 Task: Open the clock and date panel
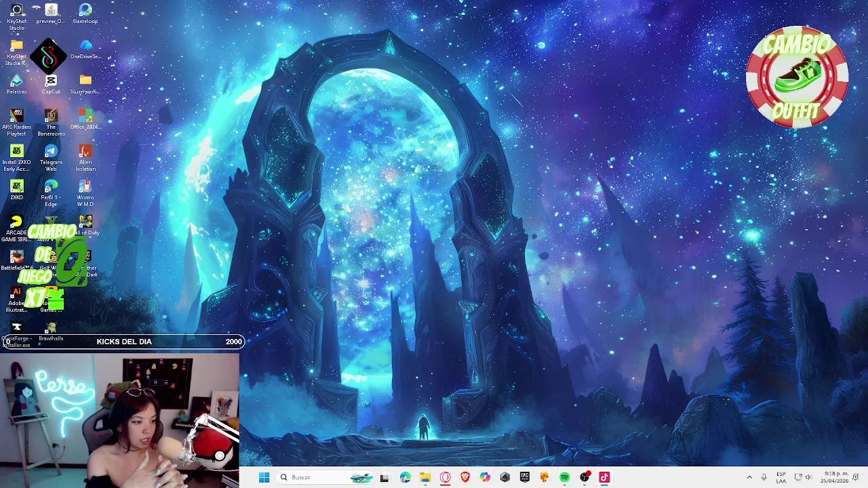pyautogui.click(x=834, y=477)
